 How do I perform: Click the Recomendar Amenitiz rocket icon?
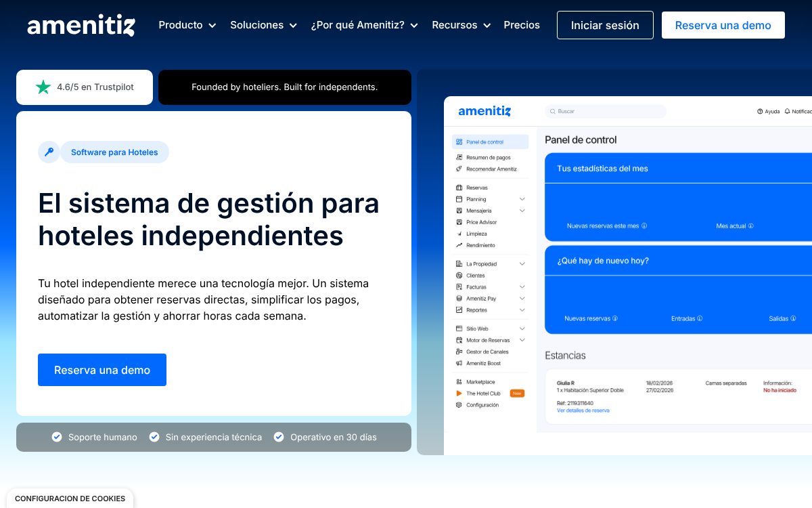pyautogui.click(x=459, y=169)
